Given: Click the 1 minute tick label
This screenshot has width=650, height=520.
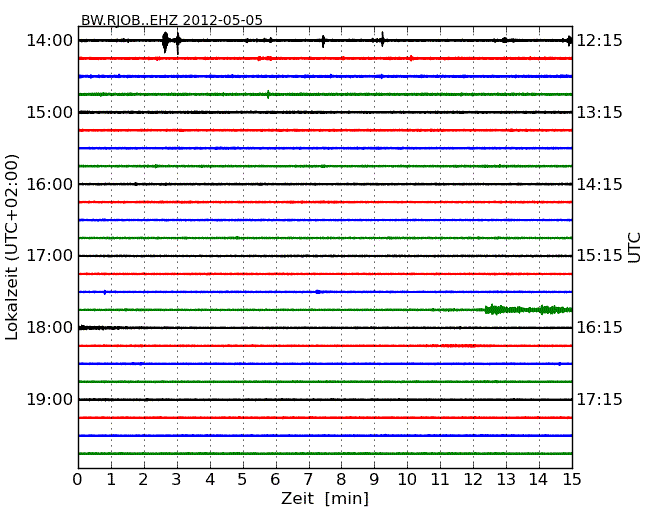Looking at the screenshot, I should pyautogui.click(x=111, y=480).
